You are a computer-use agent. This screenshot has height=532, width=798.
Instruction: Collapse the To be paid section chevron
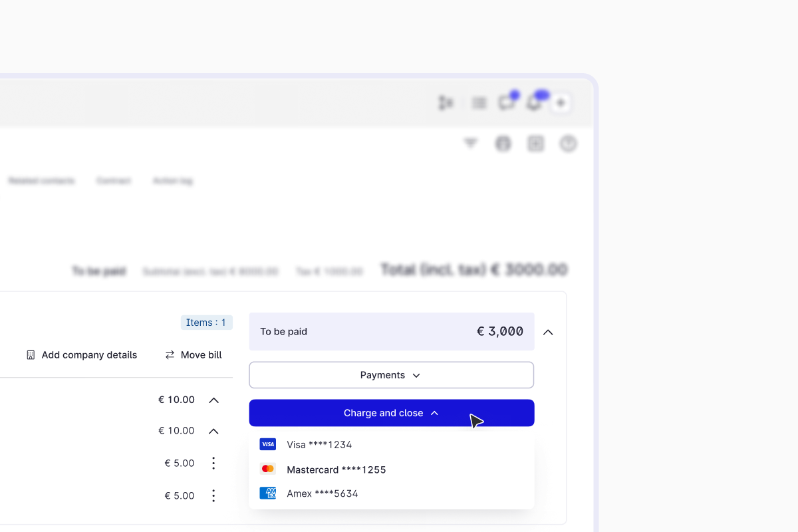tap(548, 332)
